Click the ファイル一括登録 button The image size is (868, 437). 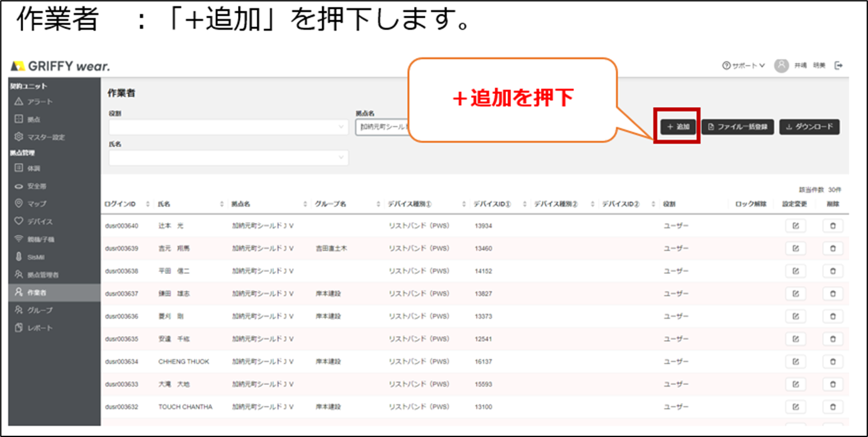click(738, 127)
